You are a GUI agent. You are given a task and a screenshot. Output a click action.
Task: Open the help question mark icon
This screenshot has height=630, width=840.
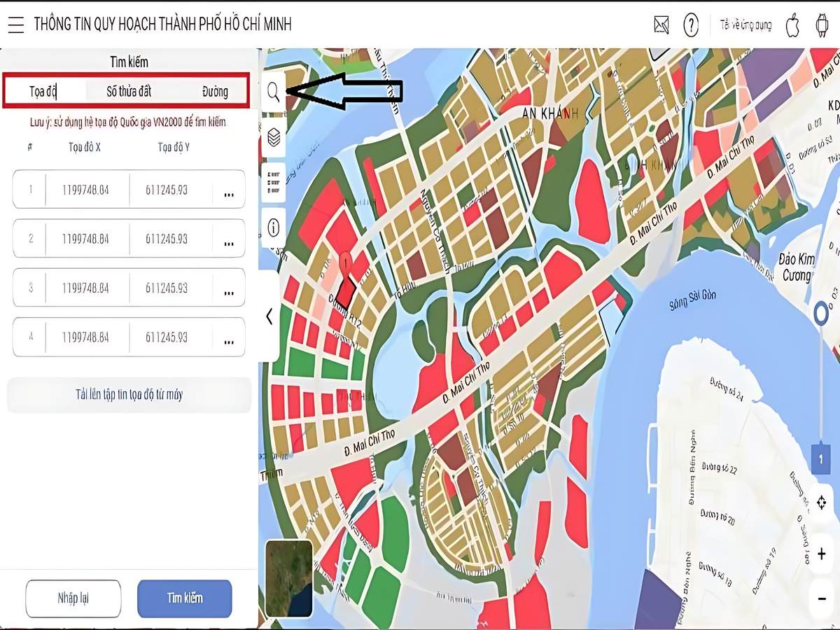(691, 25)
